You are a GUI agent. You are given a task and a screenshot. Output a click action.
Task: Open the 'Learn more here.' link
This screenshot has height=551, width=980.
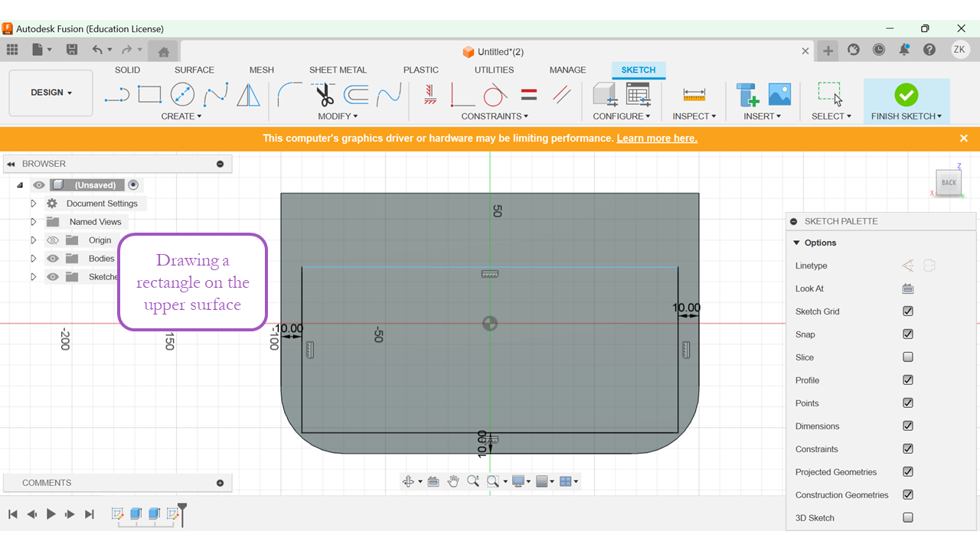[x=657, y=139]
